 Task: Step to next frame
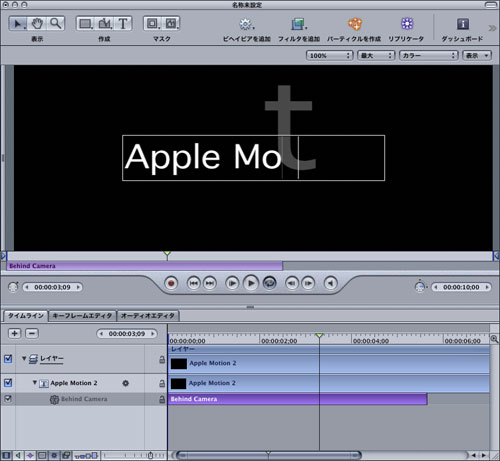pyautogui.click(x=308, y=283)
